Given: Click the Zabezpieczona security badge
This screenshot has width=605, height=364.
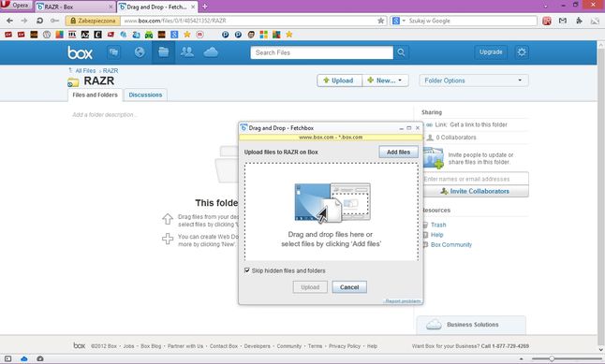Looking at the screenshot, I should (93, 21).
